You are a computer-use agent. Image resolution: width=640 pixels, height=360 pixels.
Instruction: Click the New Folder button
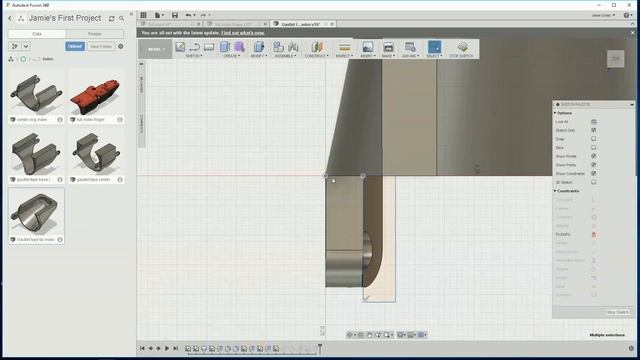[101, 46]
